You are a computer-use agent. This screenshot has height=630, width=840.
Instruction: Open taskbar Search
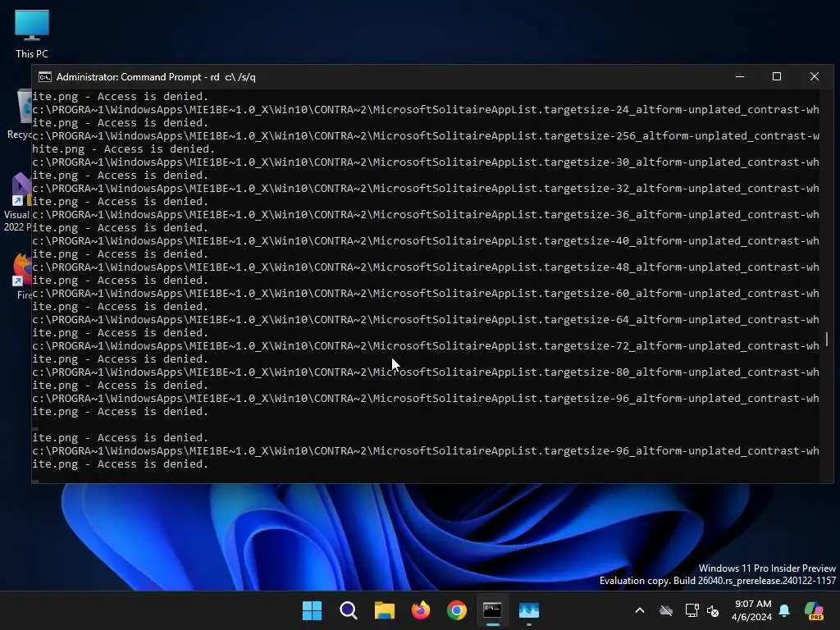(x=348, y=610)
